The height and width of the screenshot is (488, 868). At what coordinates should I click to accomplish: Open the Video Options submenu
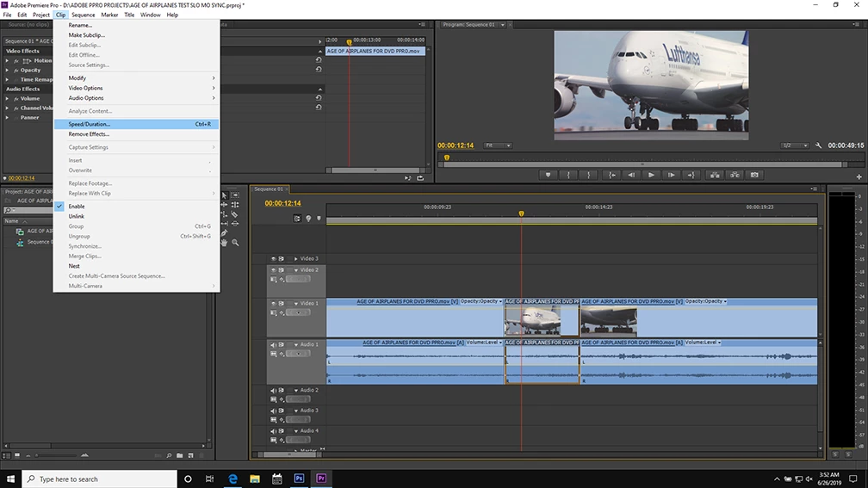click(136, 88)
